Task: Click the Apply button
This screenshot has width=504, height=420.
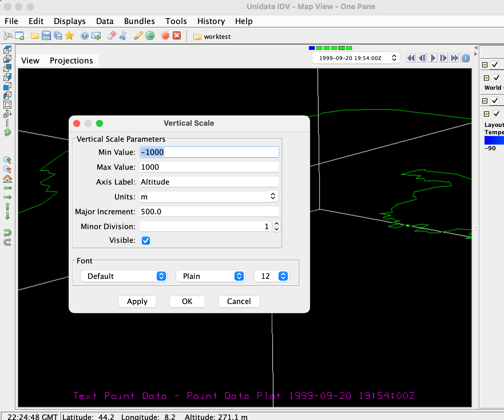Action: pos(137,301)
